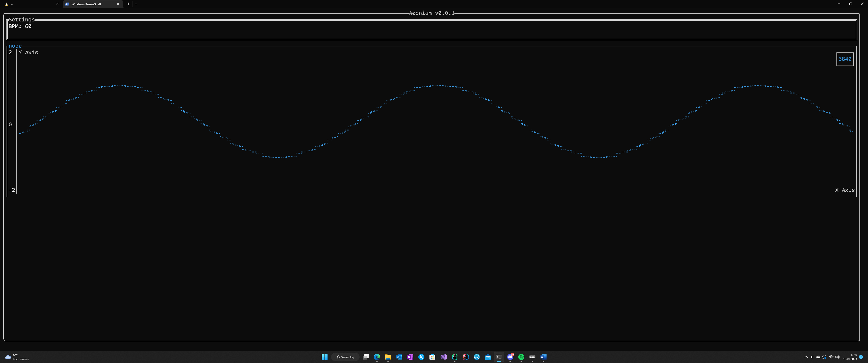
Task: Open the volume control in the system tray
Action: coord(837,357)
